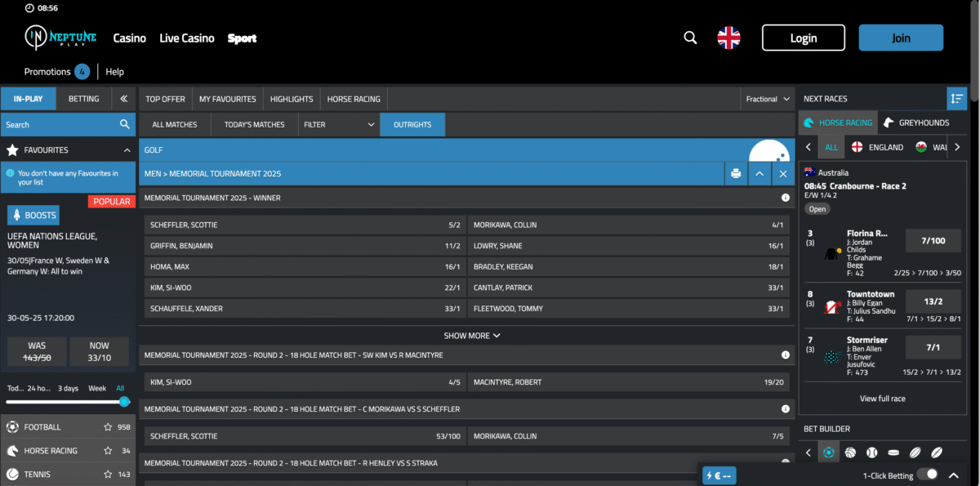Favourite Tennis using its star
This screenshot has width=980, height=486.
tap(108, 475)
